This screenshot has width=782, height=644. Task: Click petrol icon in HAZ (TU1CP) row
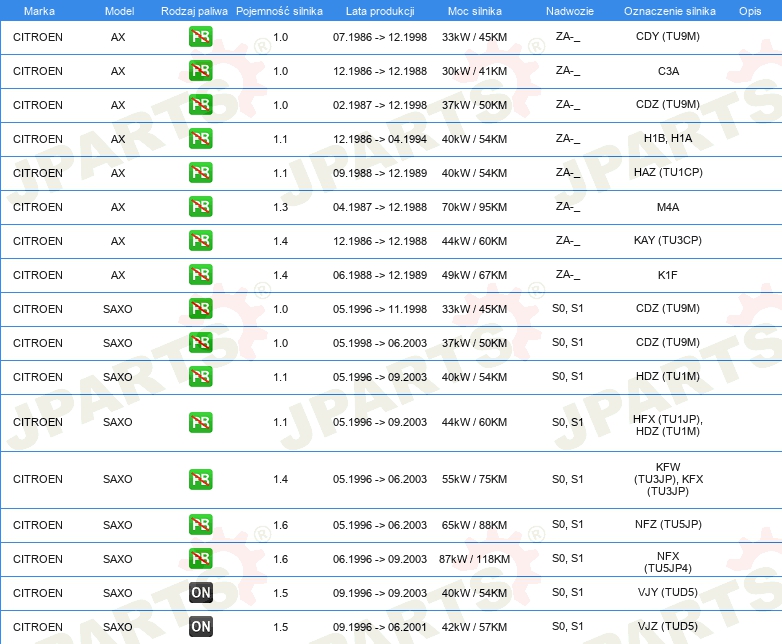point(200,172)
